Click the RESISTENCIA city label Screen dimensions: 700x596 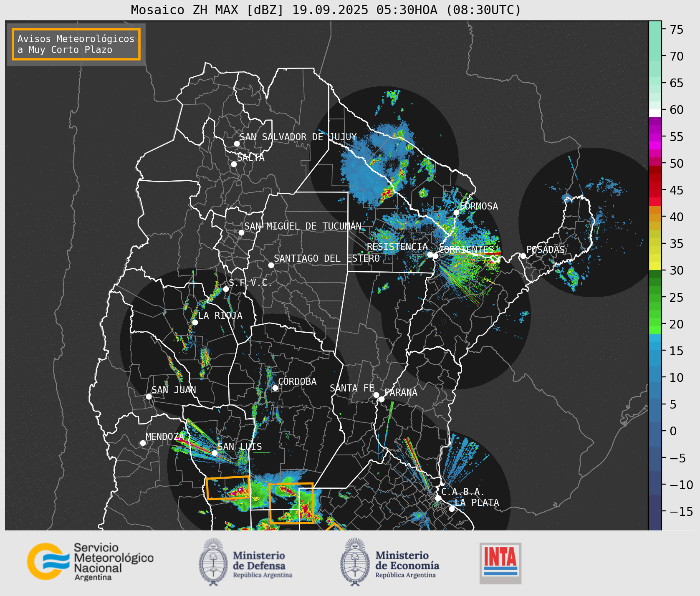[x=397, y=247]
